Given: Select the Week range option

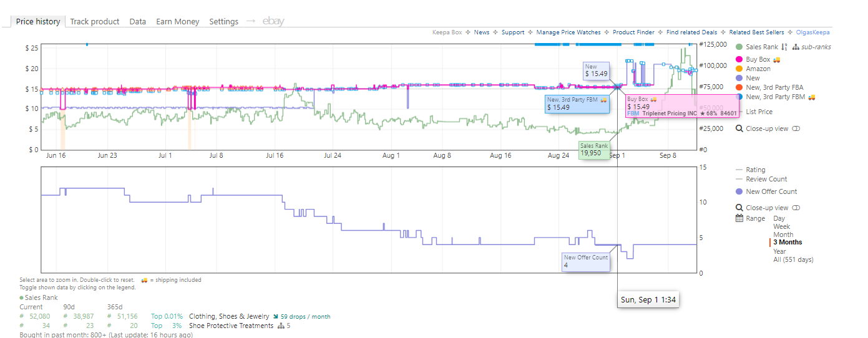Looking at the screenshot, I should (x=781, y=226).
